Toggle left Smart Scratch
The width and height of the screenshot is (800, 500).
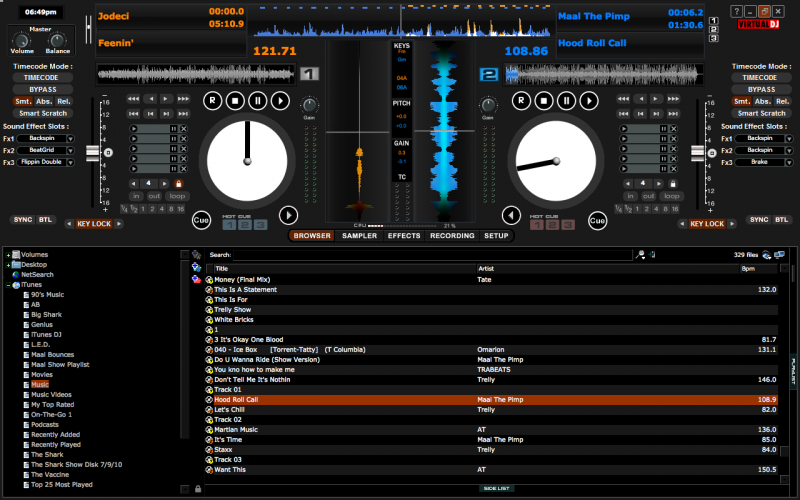point(43,113)
